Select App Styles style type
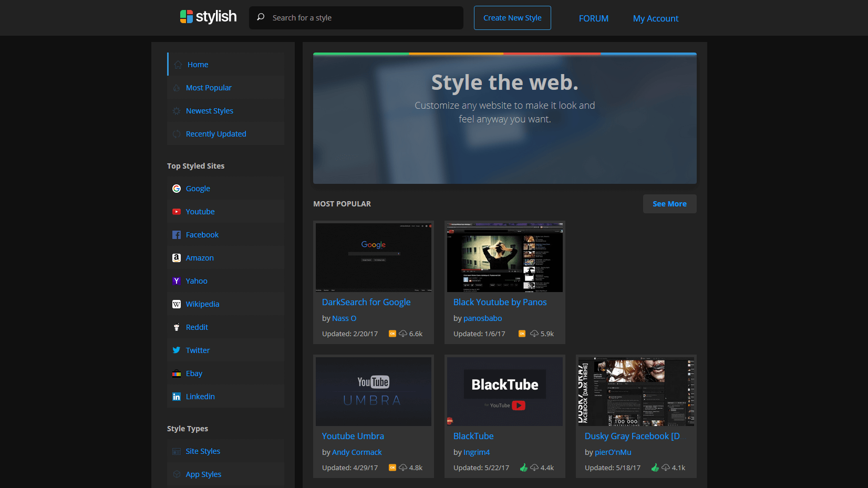This screenshot has height=488, width=868. 226,474
